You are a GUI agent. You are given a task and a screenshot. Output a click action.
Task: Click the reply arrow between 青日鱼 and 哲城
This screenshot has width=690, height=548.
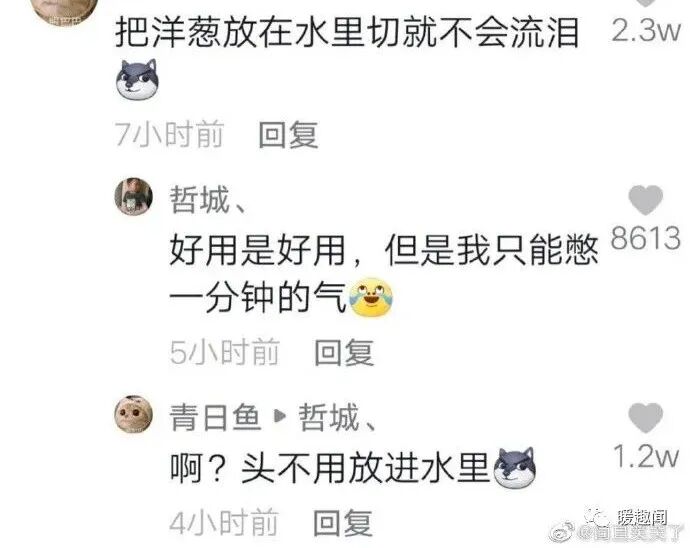click(280, 416)
